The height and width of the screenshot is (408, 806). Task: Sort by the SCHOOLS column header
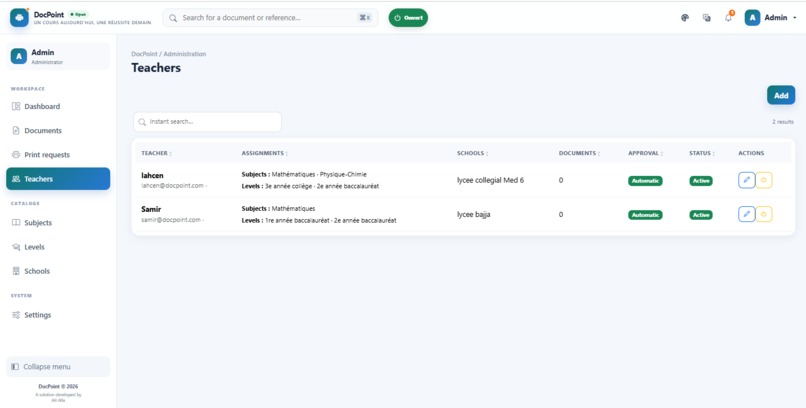pyautogui.click(x=472, y=153)
